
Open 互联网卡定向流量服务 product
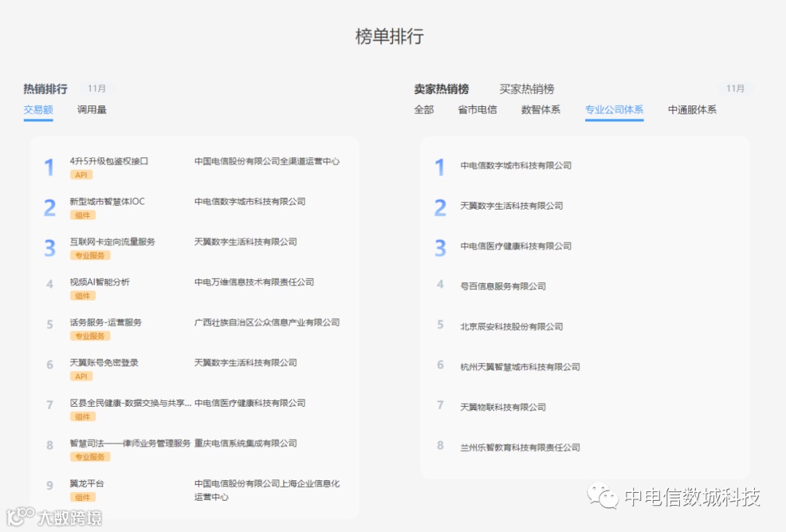[x=112, y=242]
